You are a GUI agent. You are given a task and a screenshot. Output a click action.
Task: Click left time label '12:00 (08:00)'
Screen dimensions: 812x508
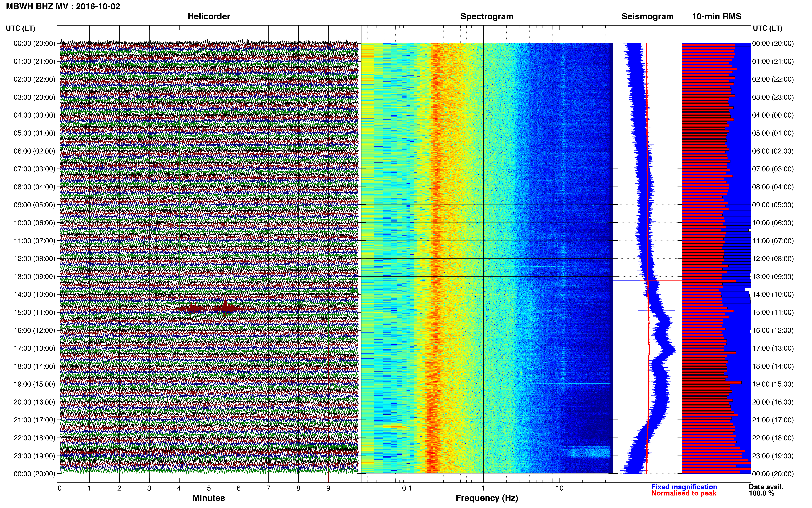[34, 258]
